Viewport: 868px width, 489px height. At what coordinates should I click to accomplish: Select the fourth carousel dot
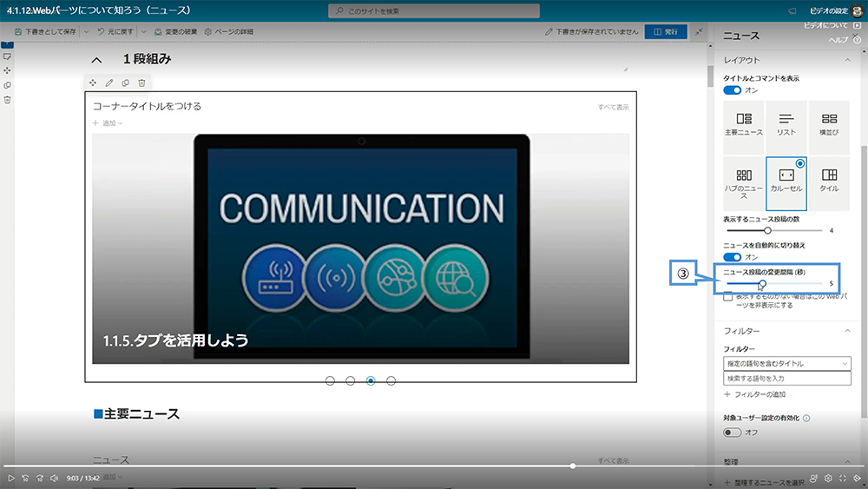tap(391, 381)
